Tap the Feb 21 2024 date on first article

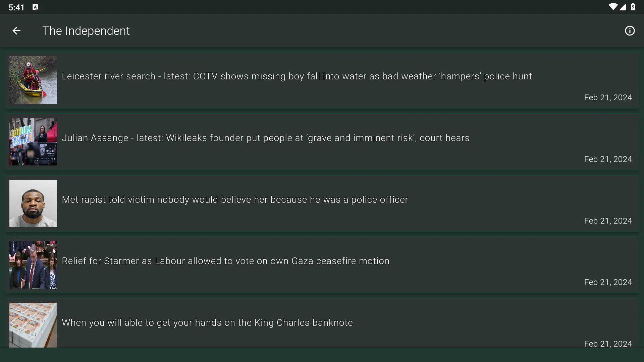[608, 97]
